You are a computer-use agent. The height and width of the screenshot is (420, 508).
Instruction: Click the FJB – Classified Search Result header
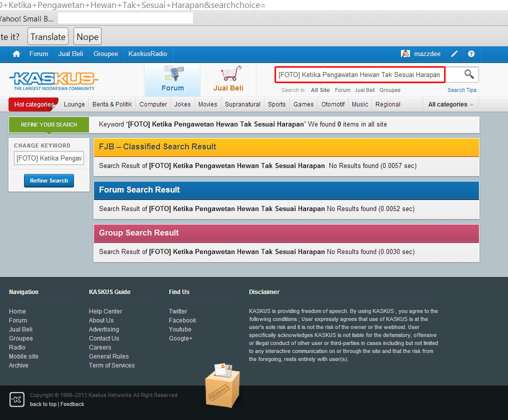point(286,147)
